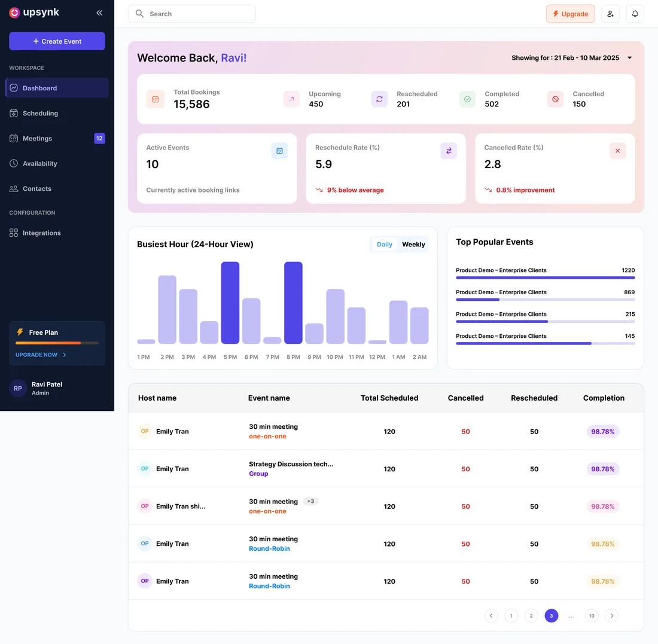The width and height of the screenshot is (658, 644).
Task: Click the Completed checkmark icon
Action: click(467, 99)
